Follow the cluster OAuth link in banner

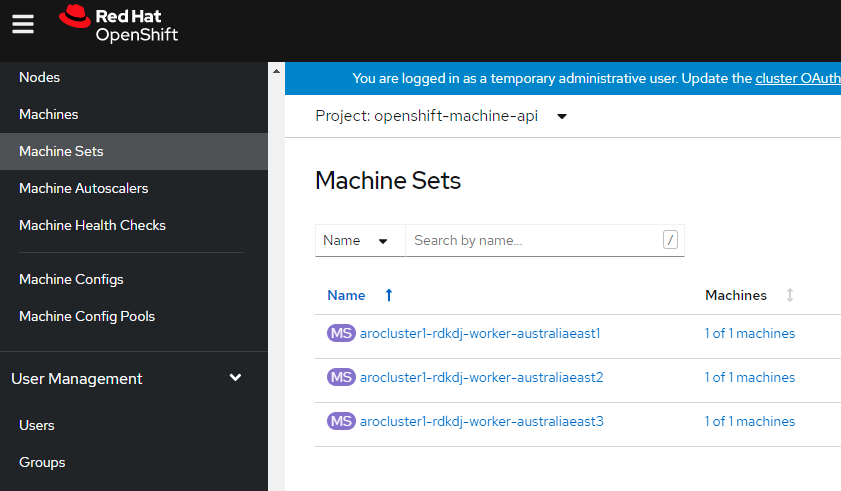coord(797,78)
